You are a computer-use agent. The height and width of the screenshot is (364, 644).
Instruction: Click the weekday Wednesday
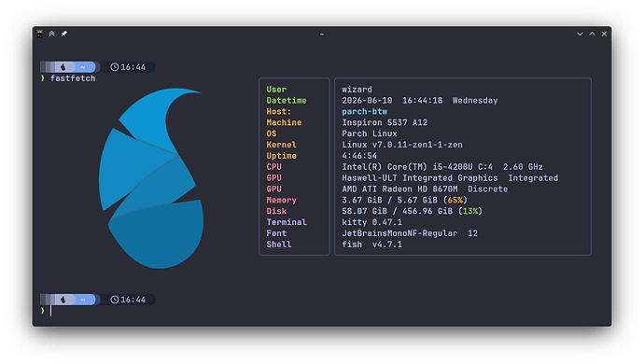[475, 101]
